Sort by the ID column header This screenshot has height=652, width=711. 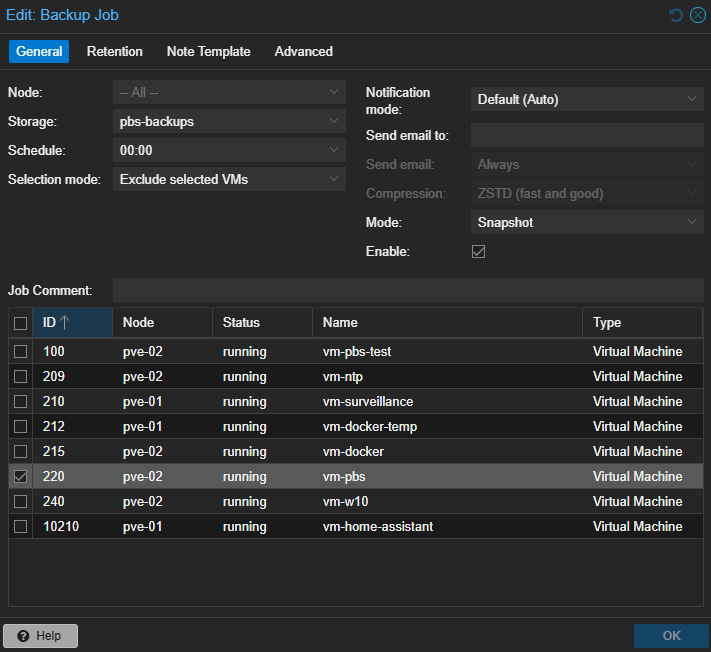click(71, 322)
